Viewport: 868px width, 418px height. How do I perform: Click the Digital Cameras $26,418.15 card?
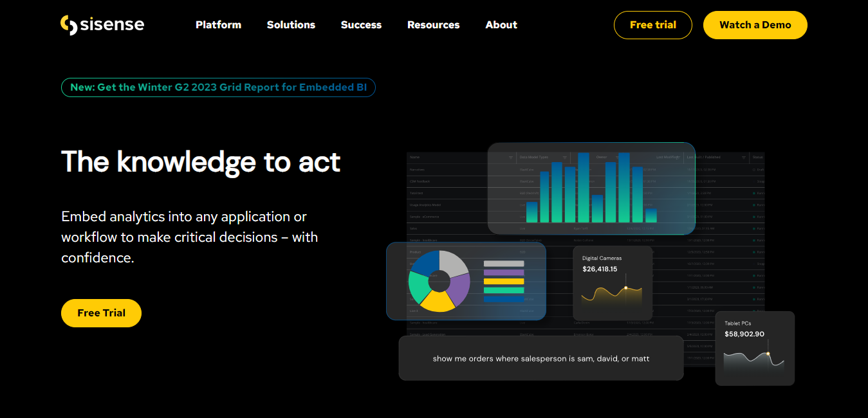point(613,283)
